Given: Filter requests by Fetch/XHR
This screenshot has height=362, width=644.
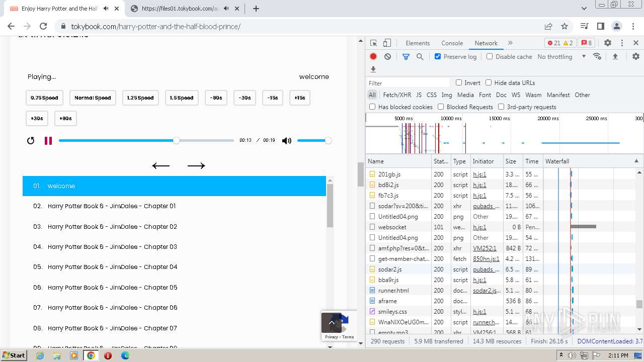Looking at the screenshot, I should click(x=397, y=95).
